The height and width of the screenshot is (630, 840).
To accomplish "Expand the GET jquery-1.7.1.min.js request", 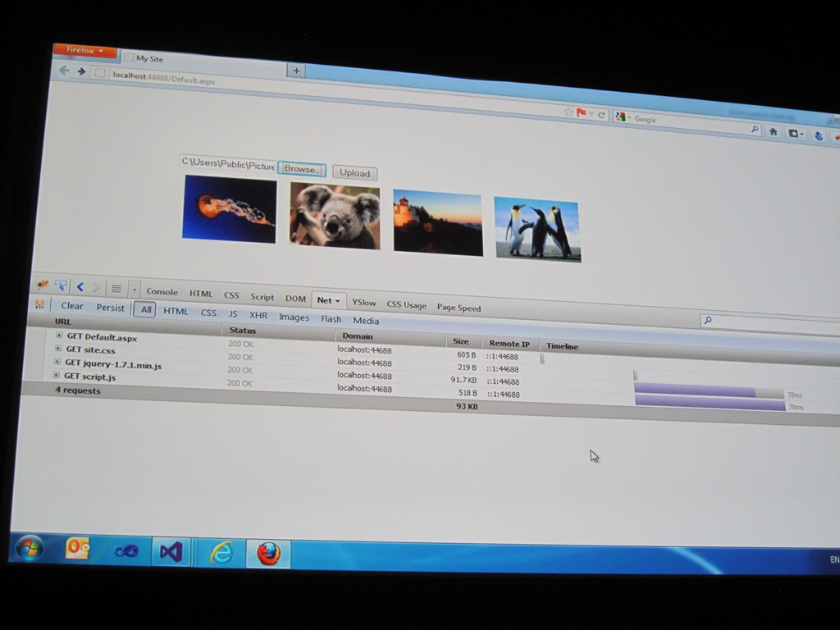I will click(x=57, y=362).
